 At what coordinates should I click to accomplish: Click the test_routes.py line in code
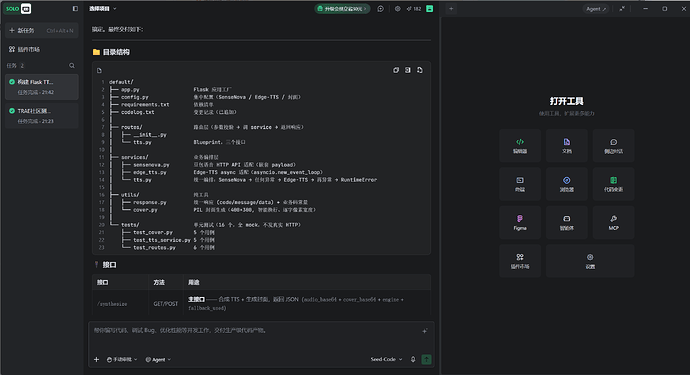pos(154,247)
